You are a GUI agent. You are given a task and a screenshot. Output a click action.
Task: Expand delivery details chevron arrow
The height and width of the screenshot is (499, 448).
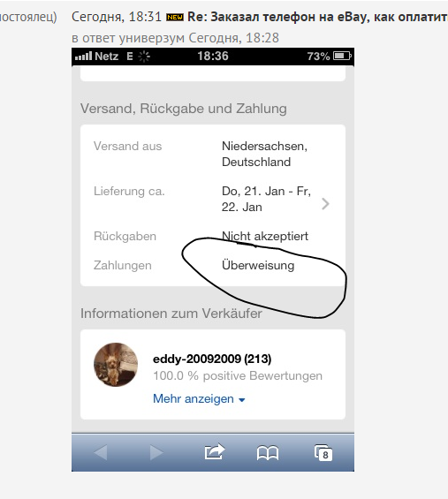(325, 204)
